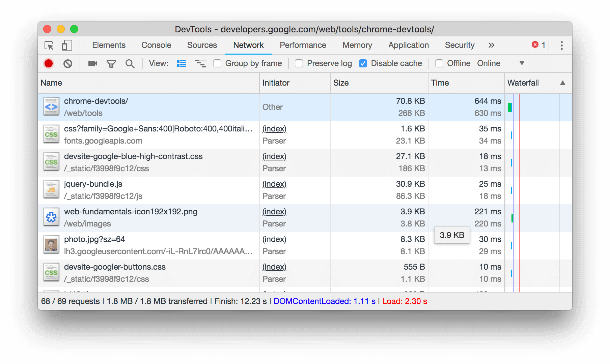This screenshot has height=364, width=610.
Task: Click the 644 ms time cell
Action: [x=488, y=101]
